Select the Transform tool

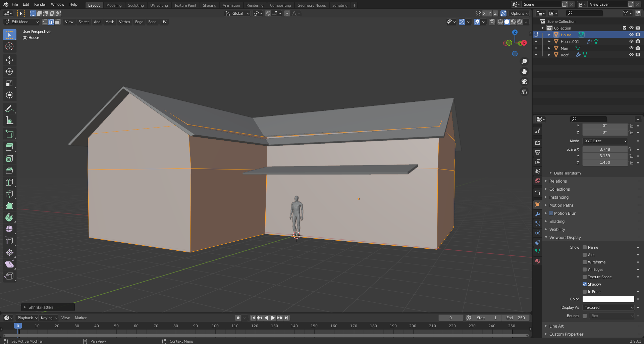[9, 95]
